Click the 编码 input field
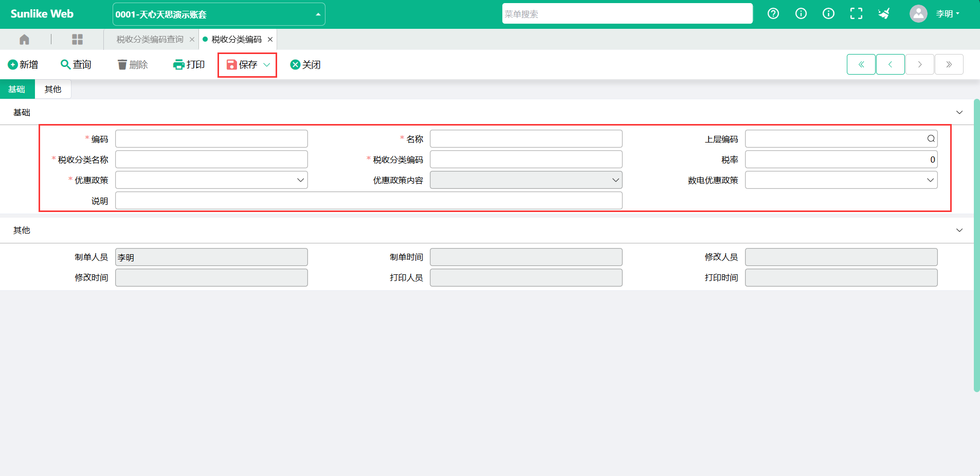 click(211, 139)
